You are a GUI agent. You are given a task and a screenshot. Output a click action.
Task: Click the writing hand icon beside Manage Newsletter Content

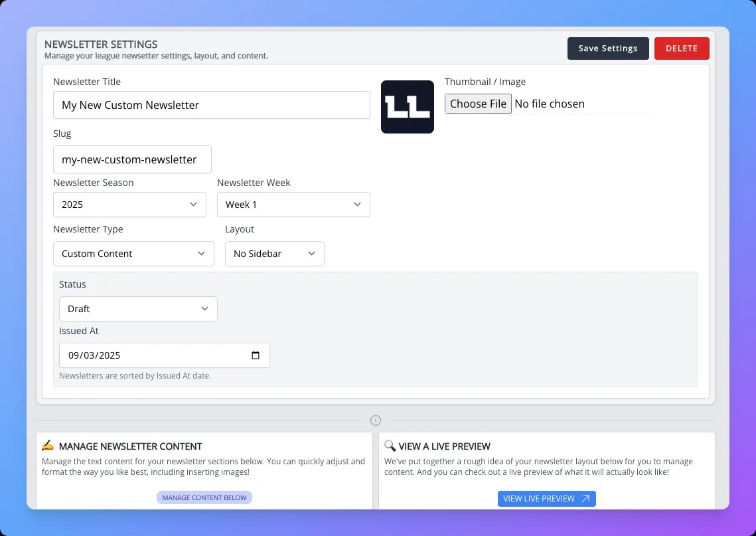[48, 446]
